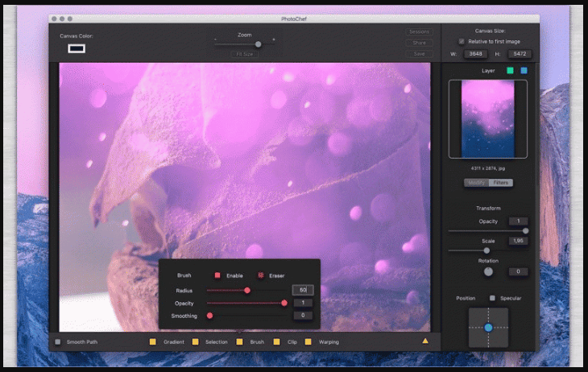Click the Rotation dial knob

488,271
